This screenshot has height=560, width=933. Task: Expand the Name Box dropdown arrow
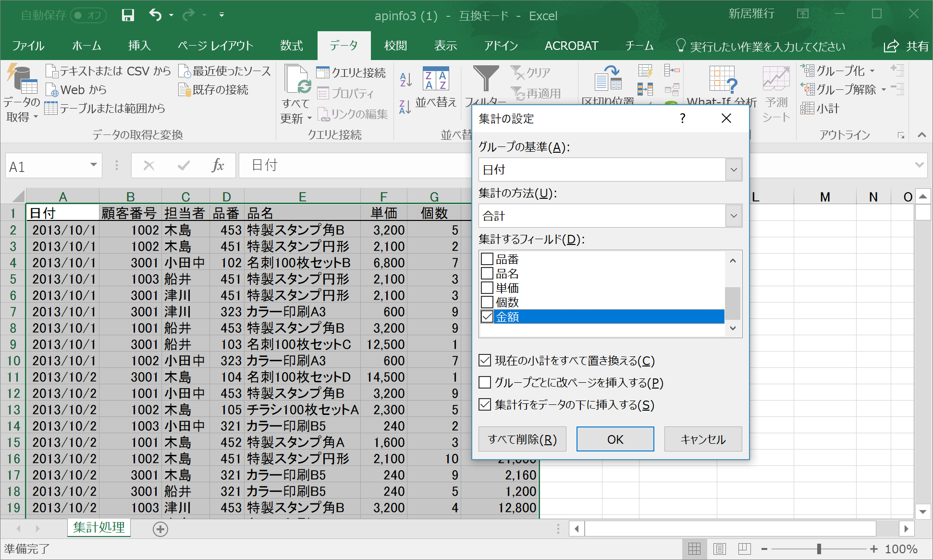coord(93,165)
